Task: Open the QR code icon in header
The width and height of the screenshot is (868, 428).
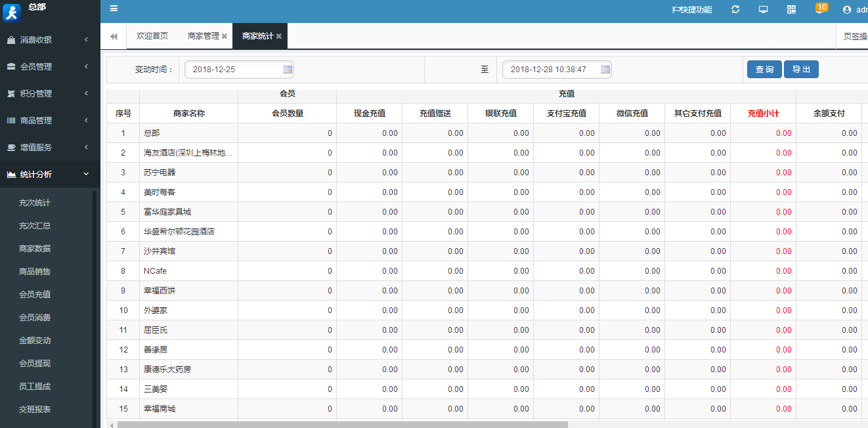Action: coord(791,10)
